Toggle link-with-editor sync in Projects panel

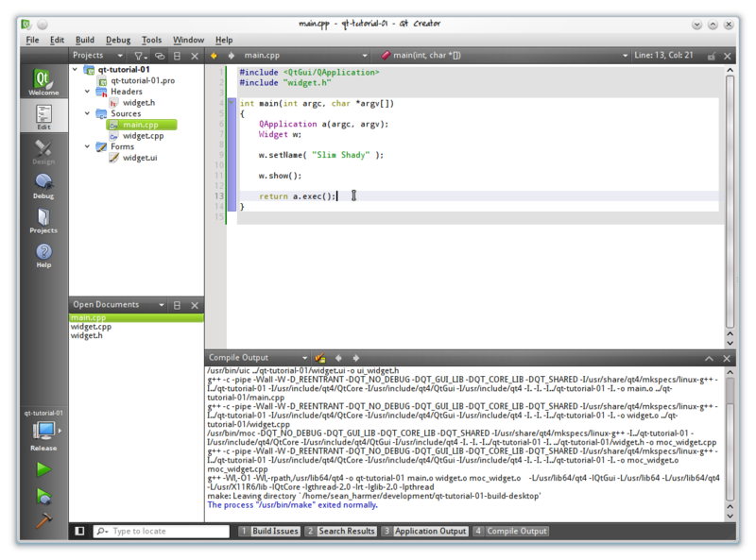pyautogui.click(x=160, y=56)
